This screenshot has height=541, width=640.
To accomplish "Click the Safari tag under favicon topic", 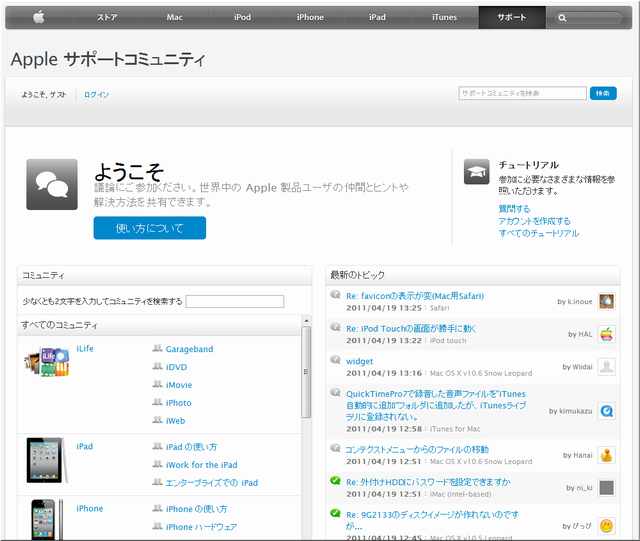I will (439, 308).
